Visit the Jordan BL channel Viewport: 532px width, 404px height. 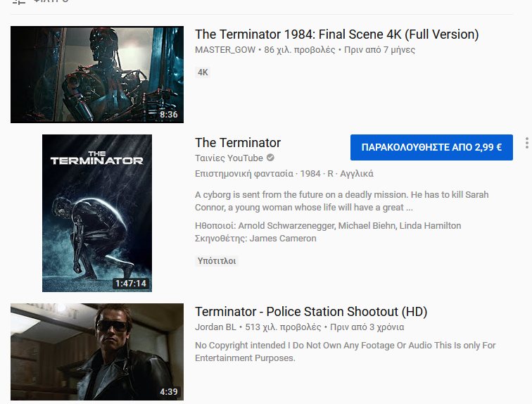pyautogui.click(x=215, y=327)
